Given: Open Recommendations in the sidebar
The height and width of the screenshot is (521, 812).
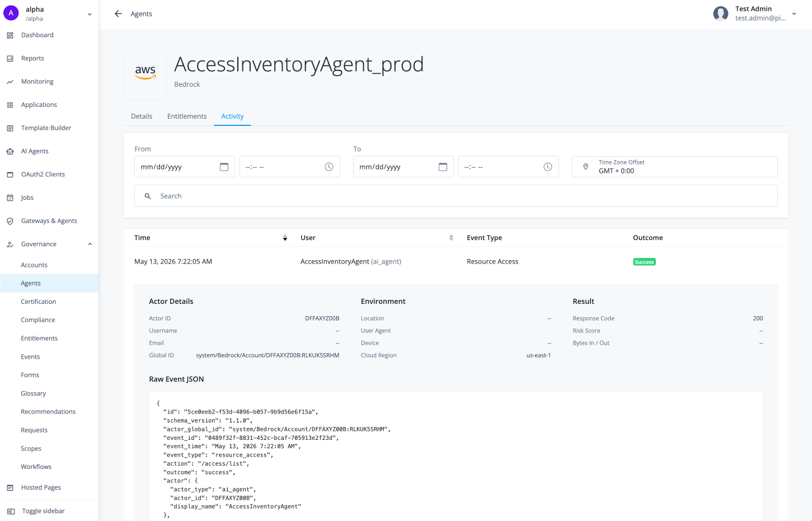Looking at the screenshot, I should click(x=49, y=412).
